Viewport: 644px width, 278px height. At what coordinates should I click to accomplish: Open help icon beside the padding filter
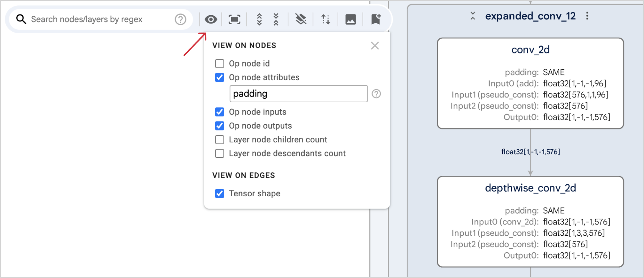(376, 94)
